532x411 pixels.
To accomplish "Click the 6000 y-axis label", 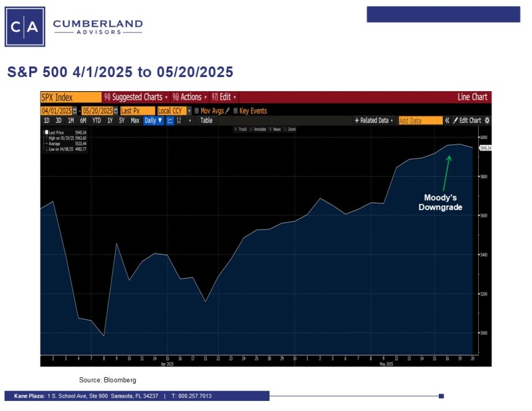I will click(484, 138).
